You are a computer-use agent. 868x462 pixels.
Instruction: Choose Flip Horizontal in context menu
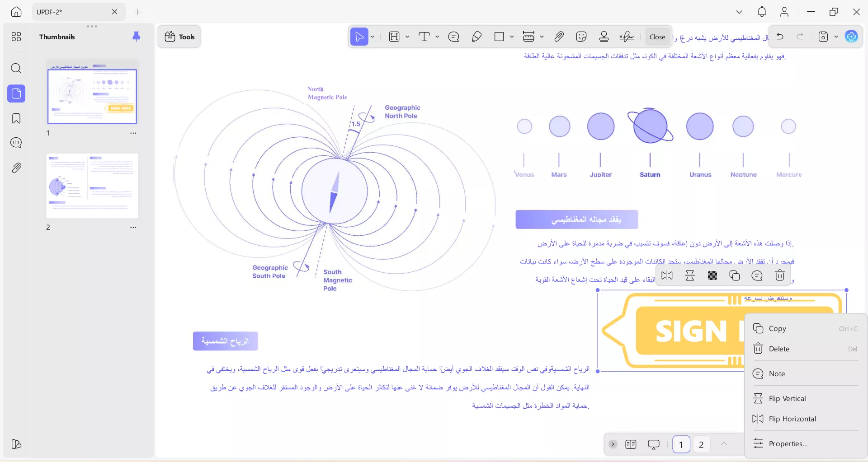(806, 419)
